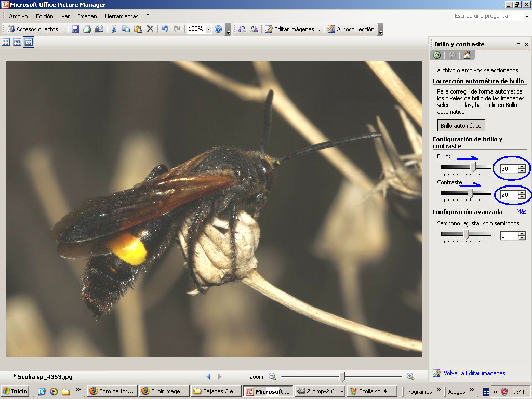Click the Autocorrección button

pyautogui.click(x=351, y=29)
